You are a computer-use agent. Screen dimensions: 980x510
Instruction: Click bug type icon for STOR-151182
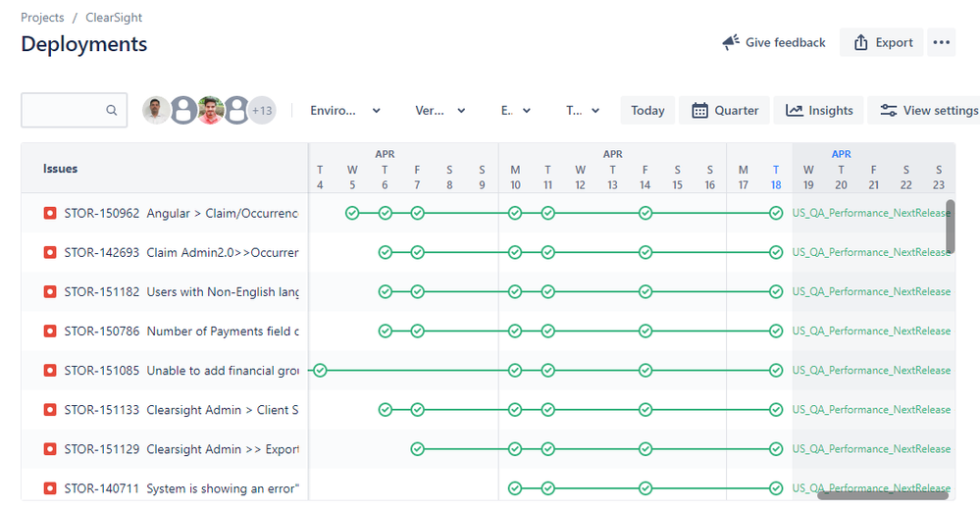click(x=50, y=292)
